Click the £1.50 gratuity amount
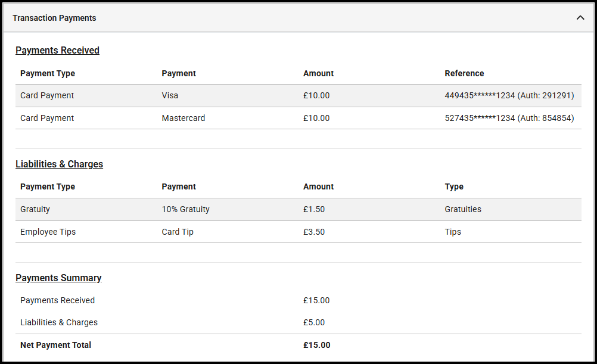The height and width of the screenshot is (364, 597). coord(314,210)
